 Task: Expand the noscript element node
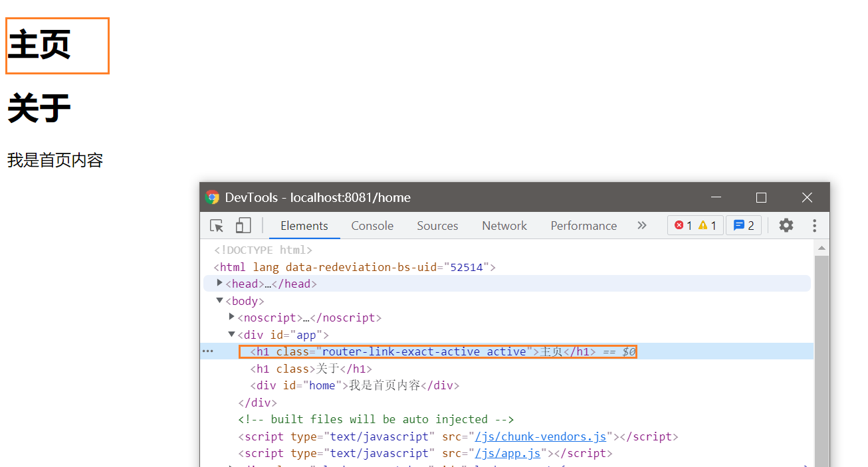232,316
